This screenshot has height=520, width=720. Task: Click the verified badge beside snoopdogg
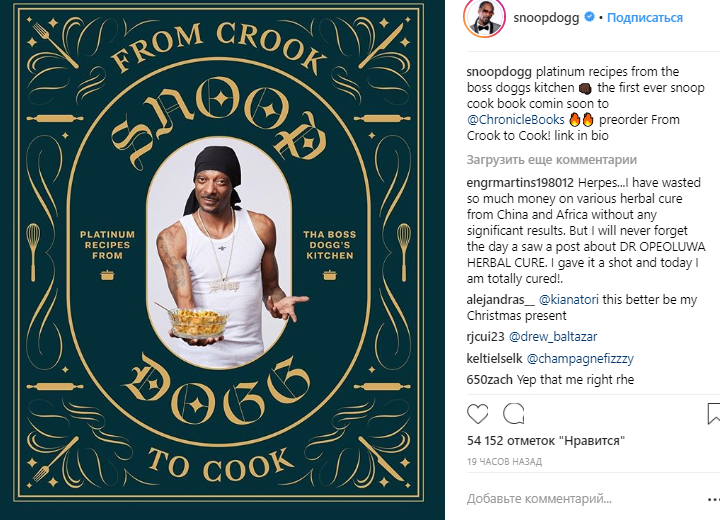pyautogui.click(x=589, y=17)
